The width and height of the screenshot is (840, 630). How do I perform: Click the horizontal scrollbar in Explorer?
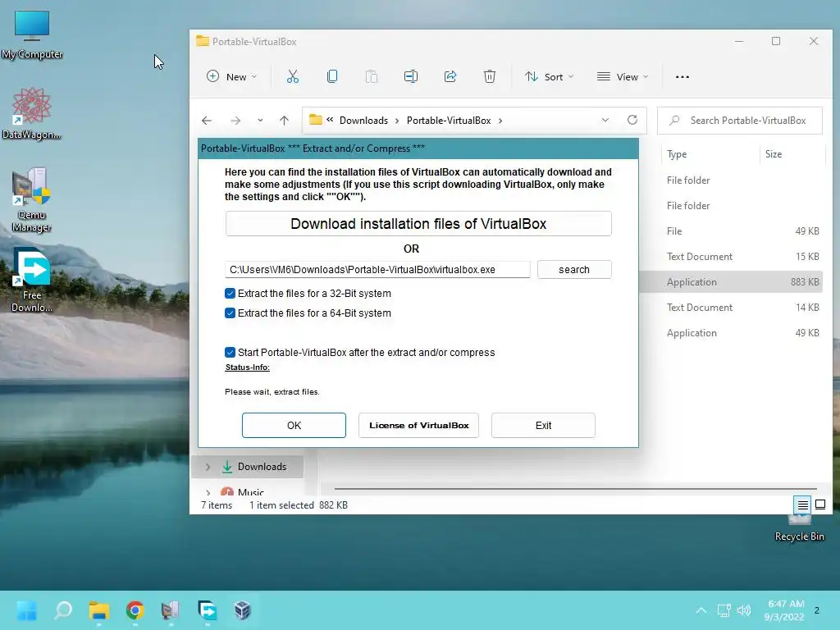point(575,489)
